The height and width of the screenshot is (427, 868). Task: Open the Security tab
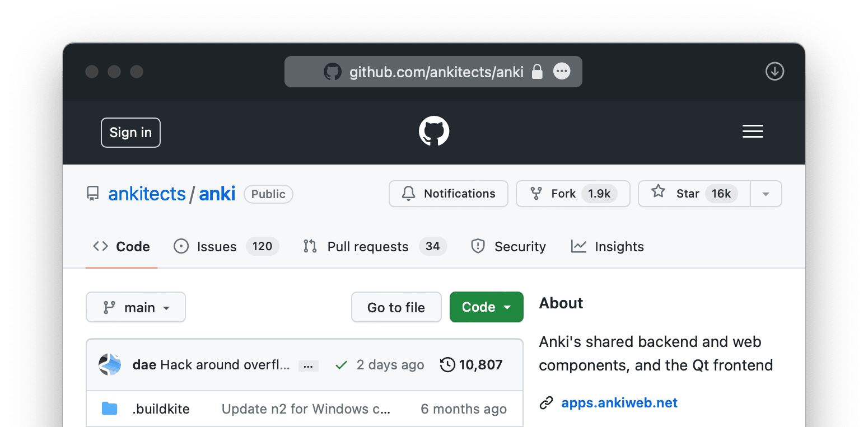coord(508,246)
